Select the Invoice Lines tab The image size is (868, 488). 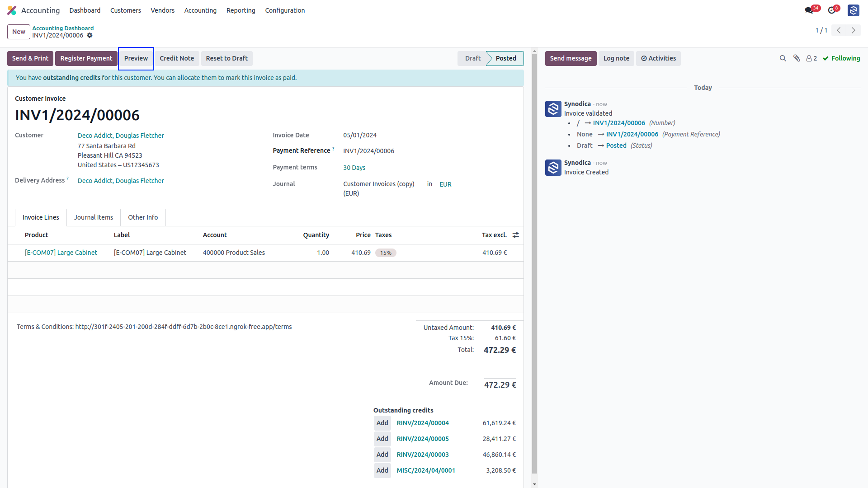click(41, 217)
